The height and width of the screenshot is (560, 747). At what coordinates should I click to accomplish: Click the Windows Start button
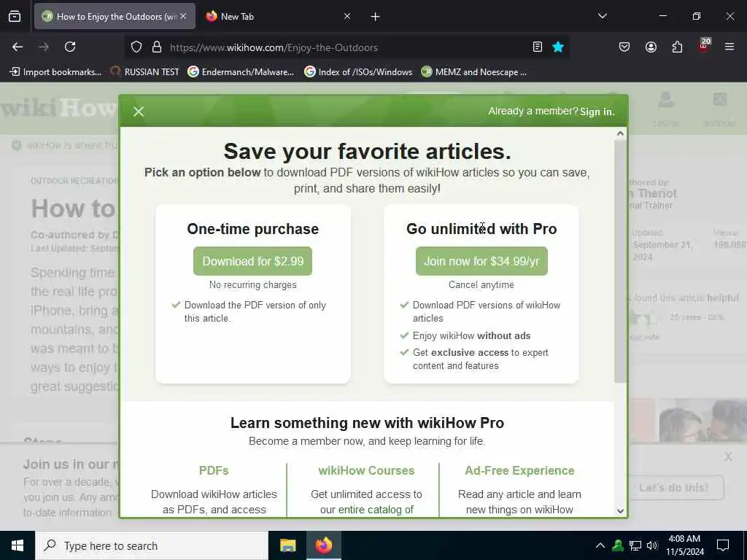(x=18, y=545)
